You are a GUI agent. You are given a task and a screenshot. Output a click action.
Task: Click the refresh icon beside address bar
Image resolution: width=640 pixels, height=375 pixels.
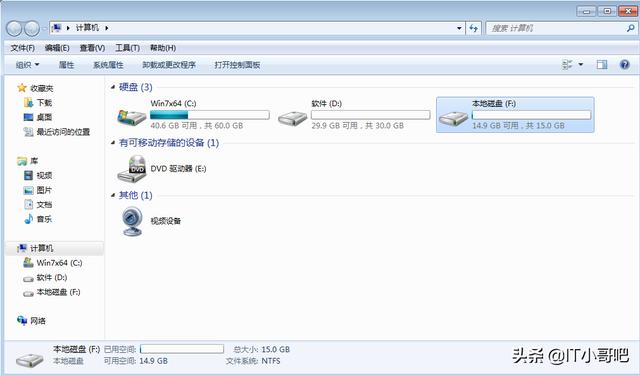[x=473, y=28]
